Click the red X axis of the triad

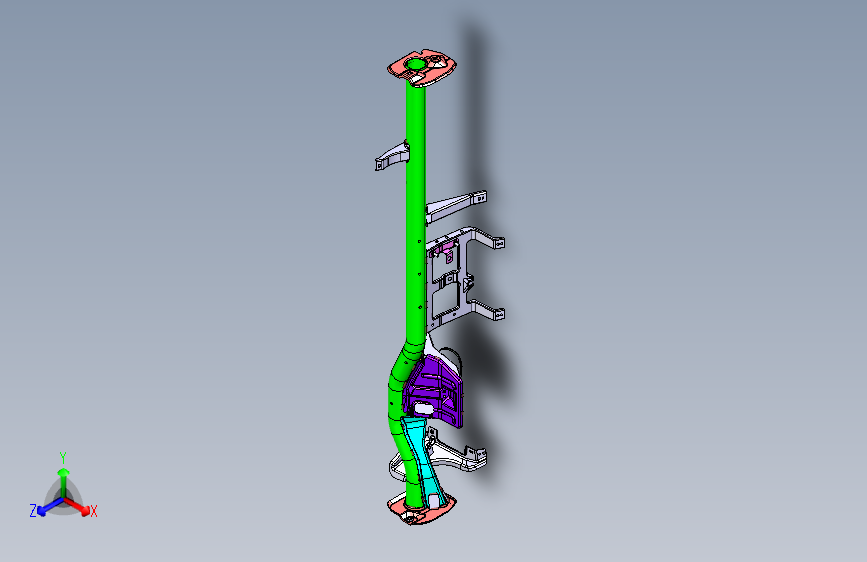pos(79,506)
